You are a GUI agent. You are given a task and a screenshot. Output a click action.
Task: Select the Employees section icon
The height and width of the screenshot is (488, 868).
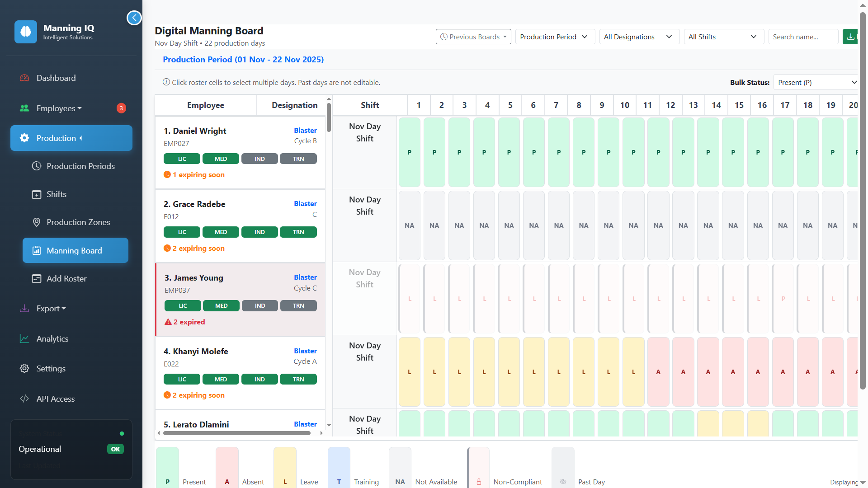coord(24,108)
